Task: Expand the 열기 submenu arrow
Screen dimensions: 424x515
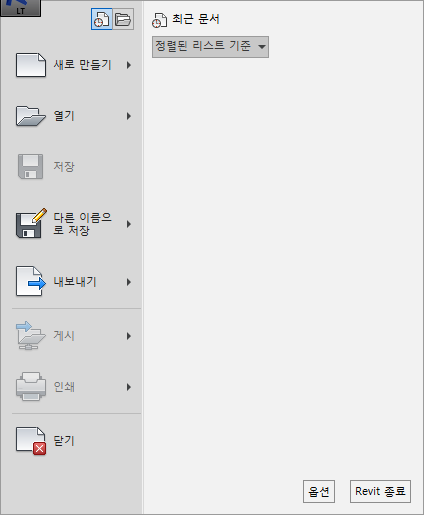Action: 129,116
